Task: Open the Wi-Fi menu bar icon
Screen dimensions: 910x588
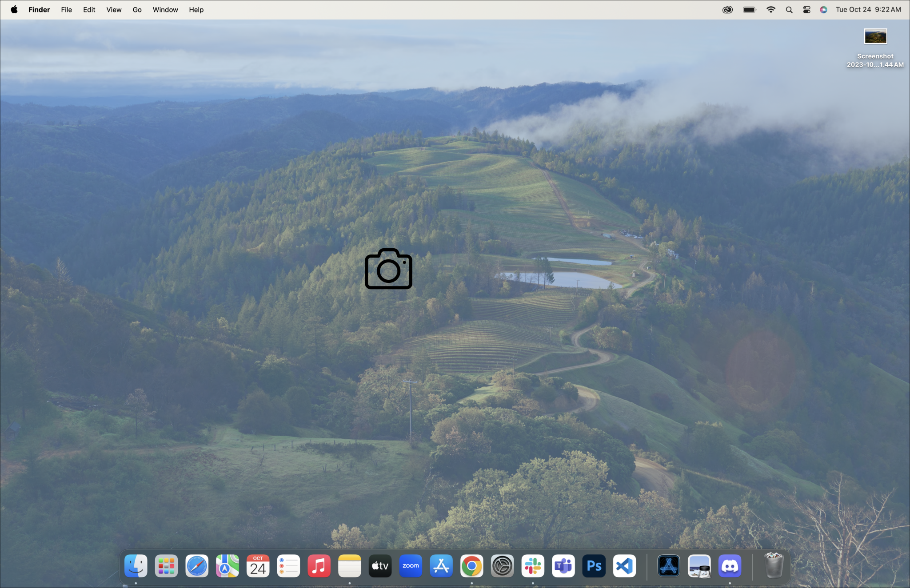Action: [x=771, y=10]
